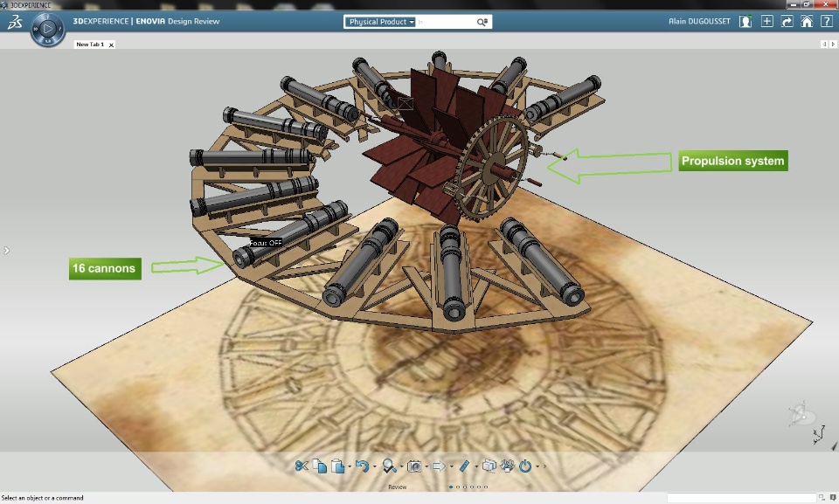
Task: Click the Dassault 3DS logo icon
Action: pyautogui.click(x=15, y=22)
